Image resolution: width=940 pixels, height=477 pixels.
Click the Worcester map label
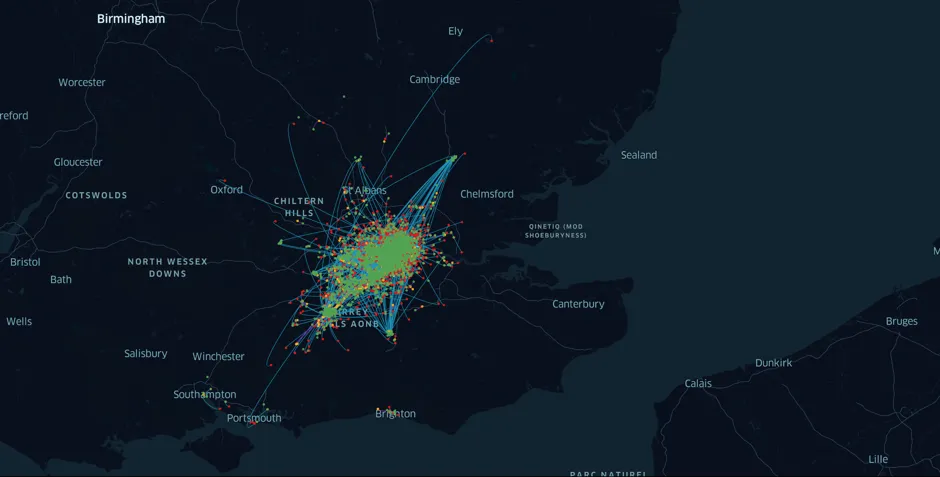82,82
